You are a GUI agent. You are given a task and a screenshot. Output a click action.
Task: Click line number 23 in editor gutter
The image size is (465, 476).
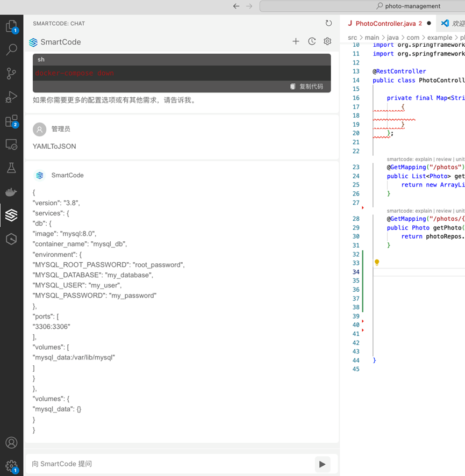pyautogui.click(x=356, y=167)
